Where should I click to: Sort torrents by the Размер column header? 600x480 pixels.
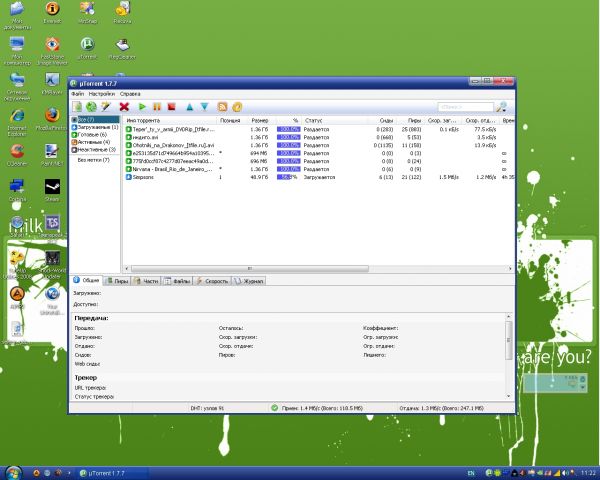[x=259, y=120]
